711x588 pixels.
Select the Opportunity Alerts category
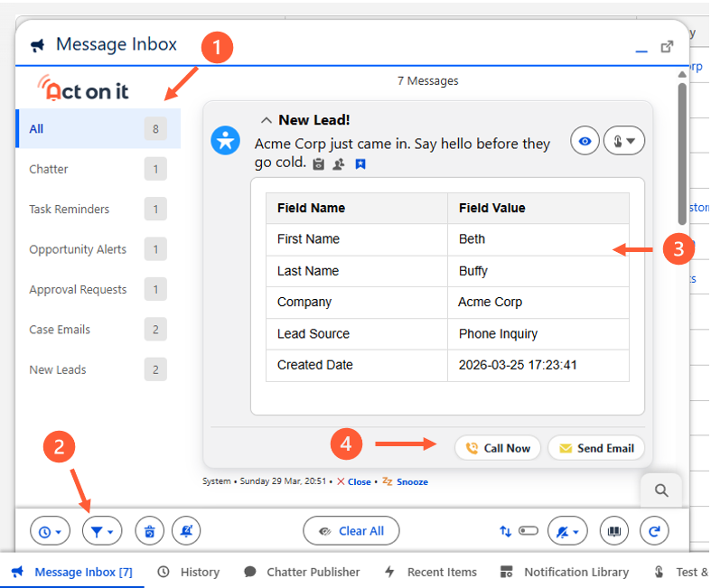tap(98, 249)
